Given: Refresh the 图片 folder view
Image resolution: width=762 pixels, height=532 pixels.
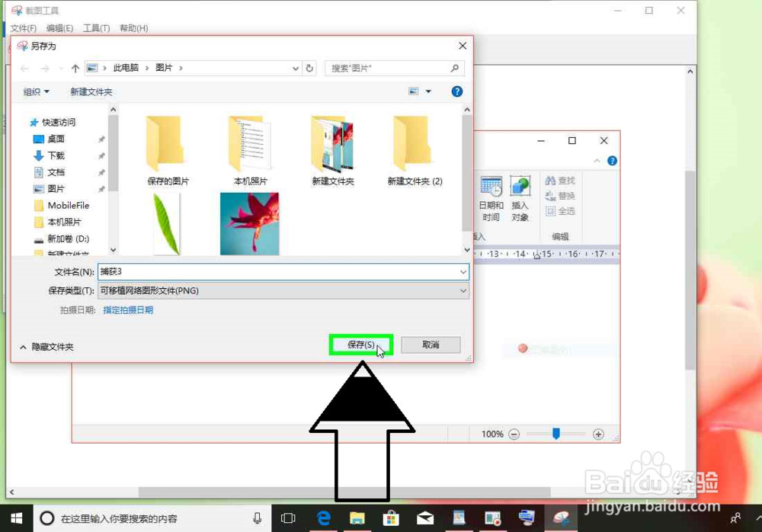Looking at the screenshot, I should [309, 68].
